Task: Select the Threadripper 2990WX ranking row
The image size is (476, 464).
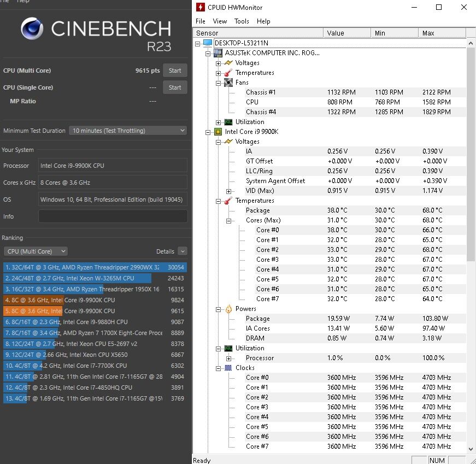Action: click(95, 267)
